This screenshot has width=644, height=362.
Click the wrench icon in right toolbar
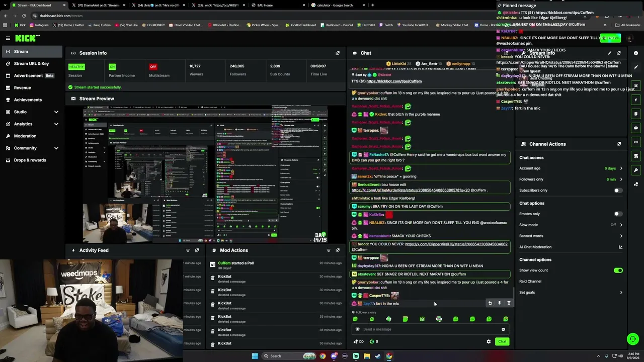[636, 170]
